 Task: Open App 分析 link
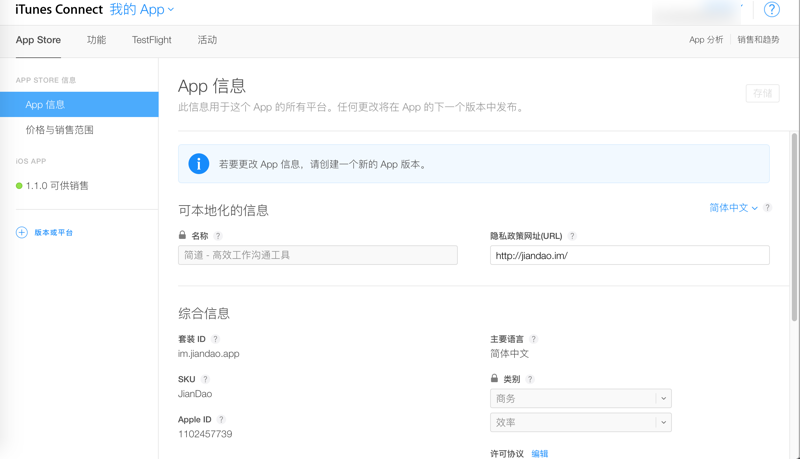click(x=706, y=40)
